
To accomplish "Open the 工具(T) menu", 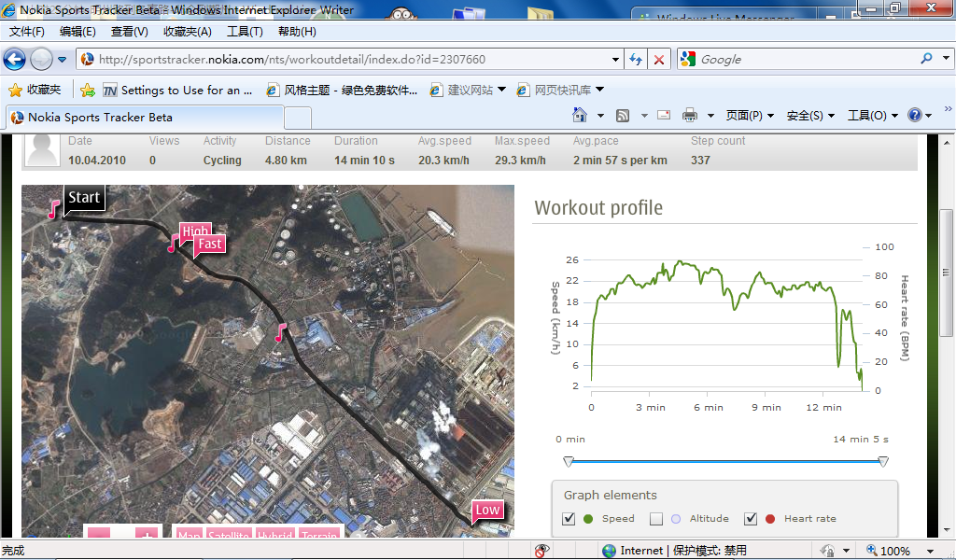I will point(245,31).
